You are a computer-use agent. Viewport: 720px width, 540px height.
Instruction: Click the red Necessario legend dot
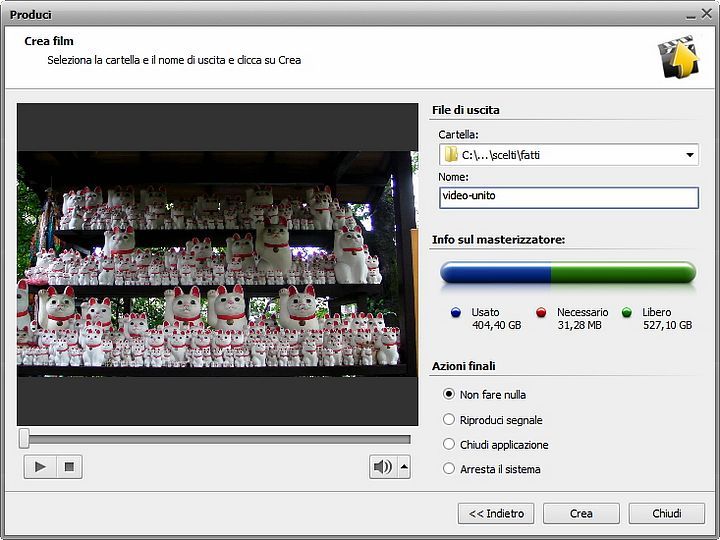(x=541, y=313)
